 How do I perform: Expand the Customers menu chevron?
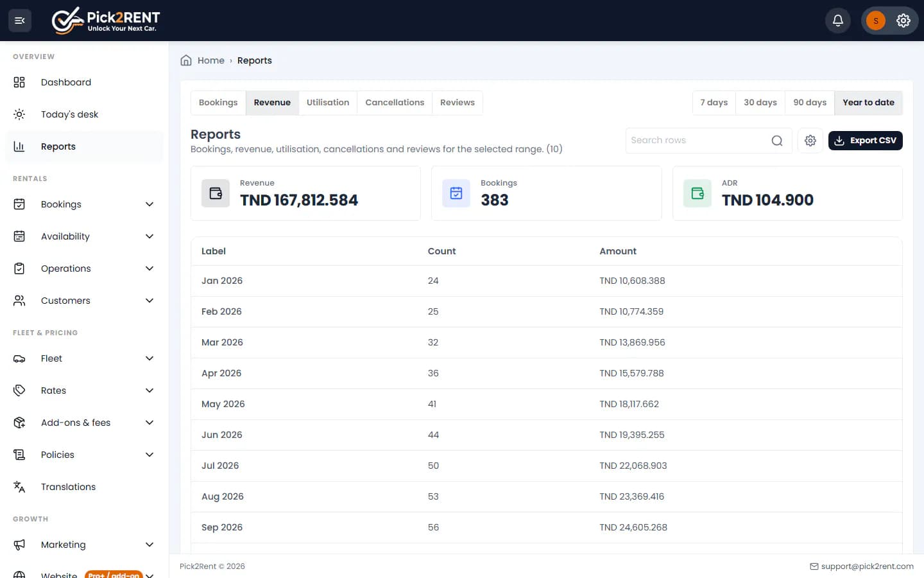pyautogui.click(x=150, y=301)
